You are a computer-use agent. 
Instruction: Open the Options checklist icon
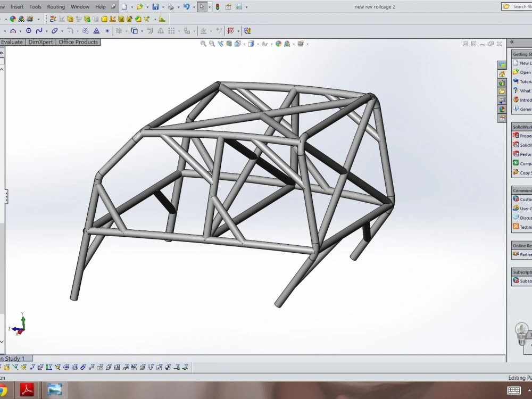[x=239, y=6]
